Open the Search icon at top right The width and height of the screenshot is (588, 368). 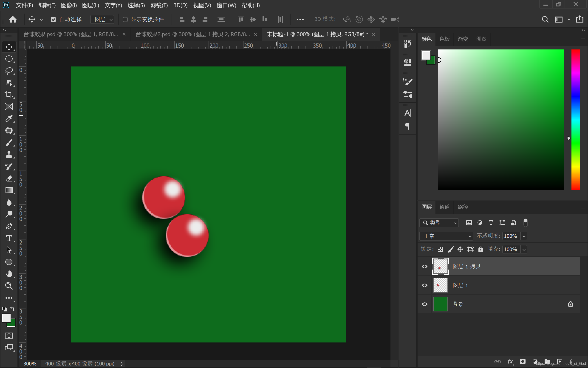545,19
